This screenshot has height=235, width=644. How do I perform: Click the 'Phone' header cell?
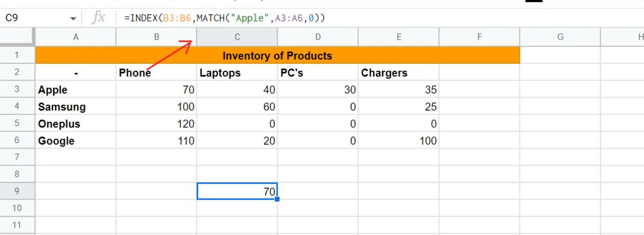coord(156,73)
